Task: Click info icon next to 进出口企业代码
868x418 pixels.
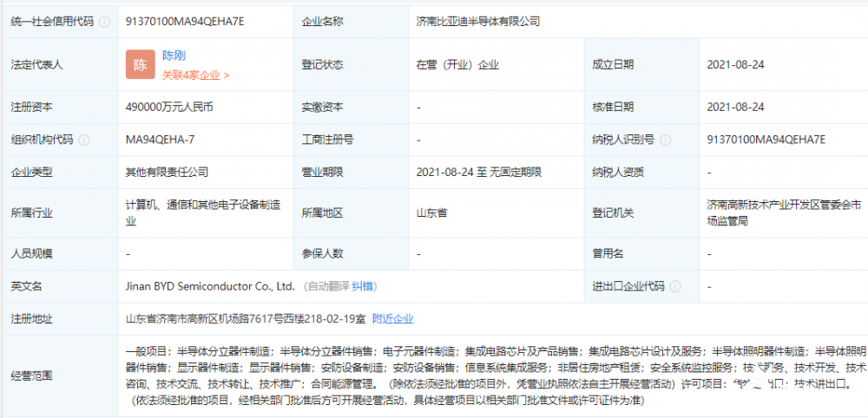Action: pyautogui.click(x=675, y=286)
